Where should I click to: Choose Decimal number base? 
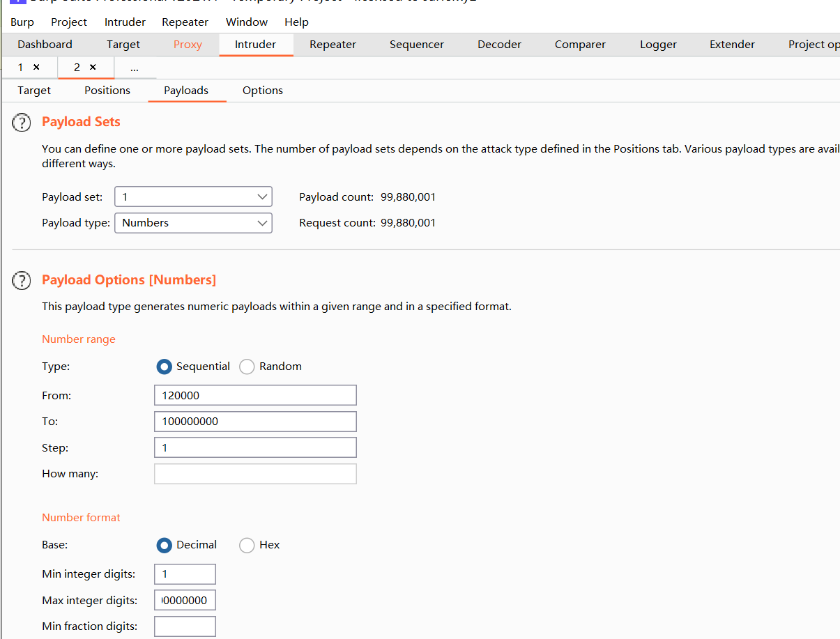click(165, 545)
